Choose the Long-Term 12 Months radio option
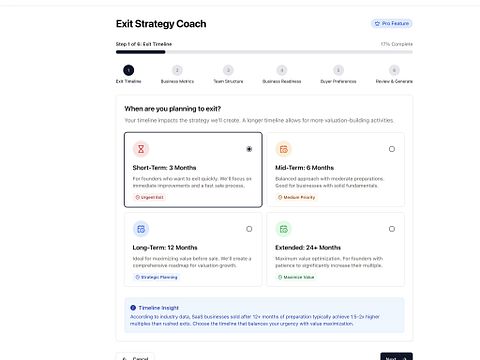 (249, 229)
